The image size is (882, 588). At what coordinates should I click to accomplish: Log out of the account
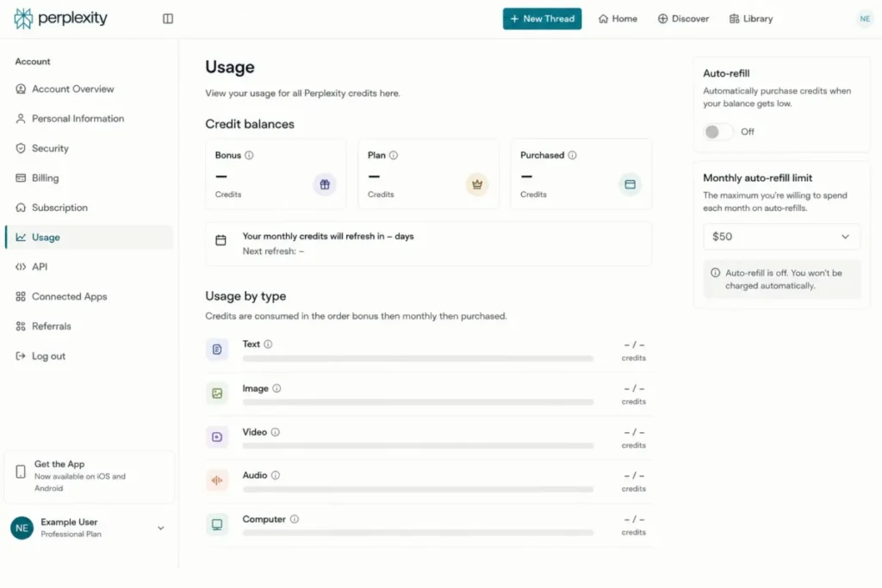point(90,356)
